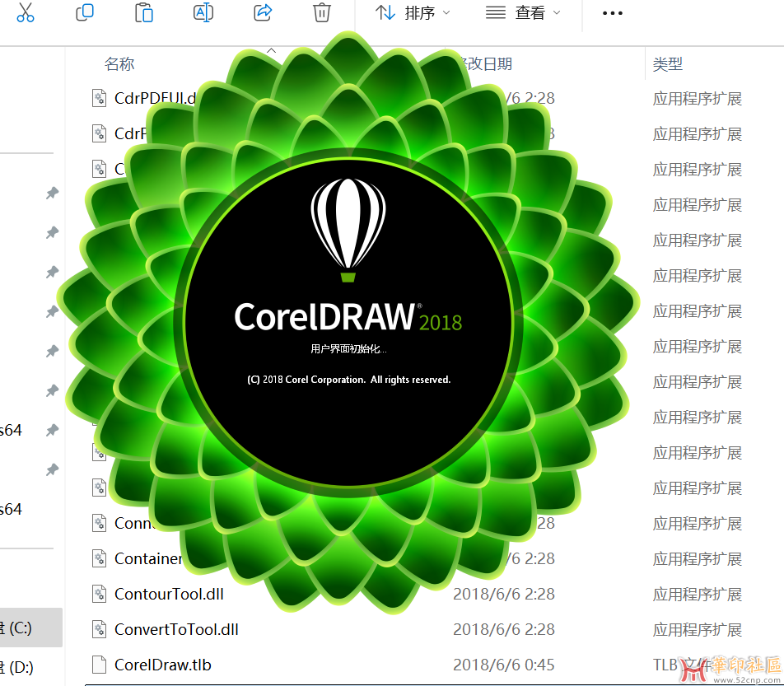Select the ConvertToTool.dll file name

(176, 629)
